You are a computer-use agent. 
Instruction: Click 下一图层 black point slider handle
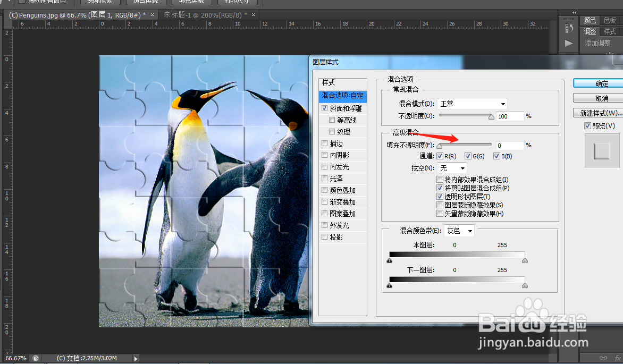tap(389, 285)
